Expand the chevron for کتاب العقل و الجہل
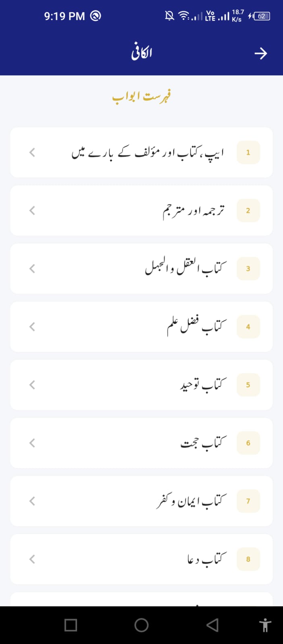The height and width of the screenshot is (644, 283). [32, 268]
